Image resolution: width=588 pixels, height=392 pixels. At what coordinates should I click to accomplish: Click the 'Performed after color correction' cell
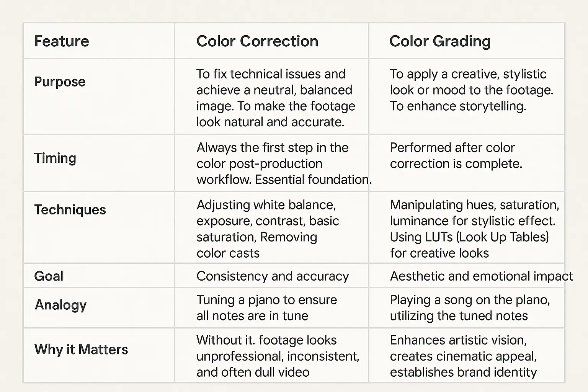click(456, 155)
